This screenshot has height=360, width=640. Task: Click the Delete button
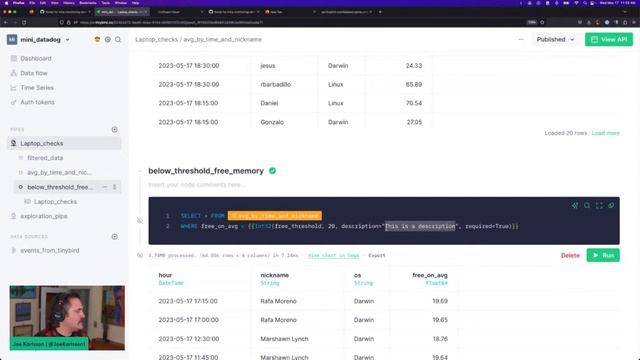pyautogui.click(x=570, y=256)
